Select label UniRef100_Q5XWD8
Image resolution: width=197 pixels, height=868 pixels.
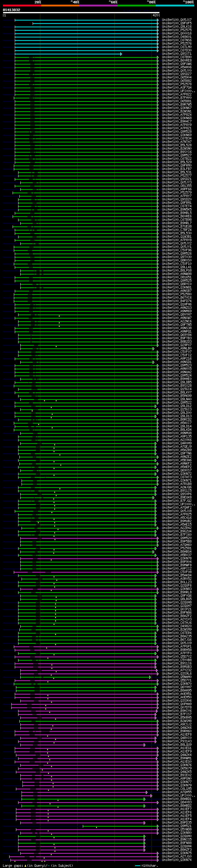tap(176, 829)
